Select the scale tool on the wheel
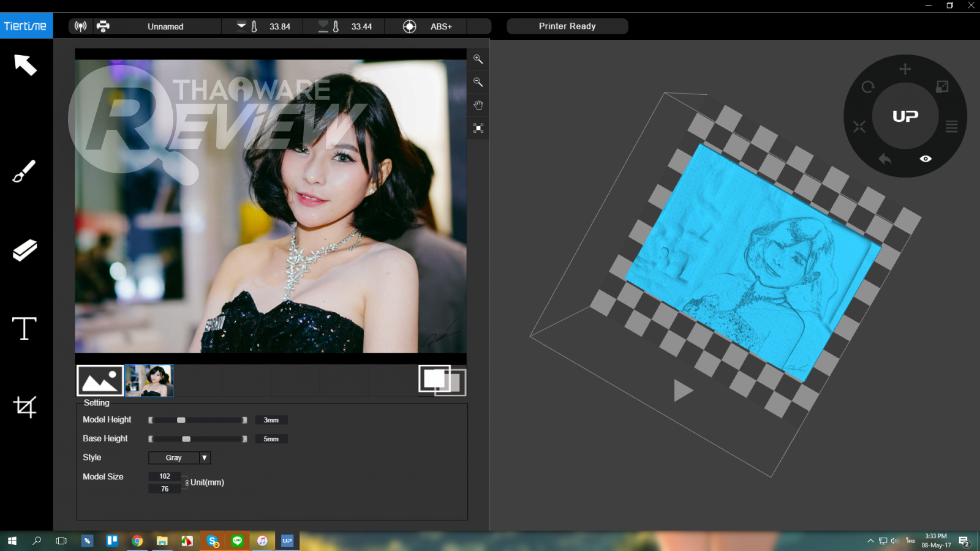Screen dimensions: 980x551 pos(943,87)
